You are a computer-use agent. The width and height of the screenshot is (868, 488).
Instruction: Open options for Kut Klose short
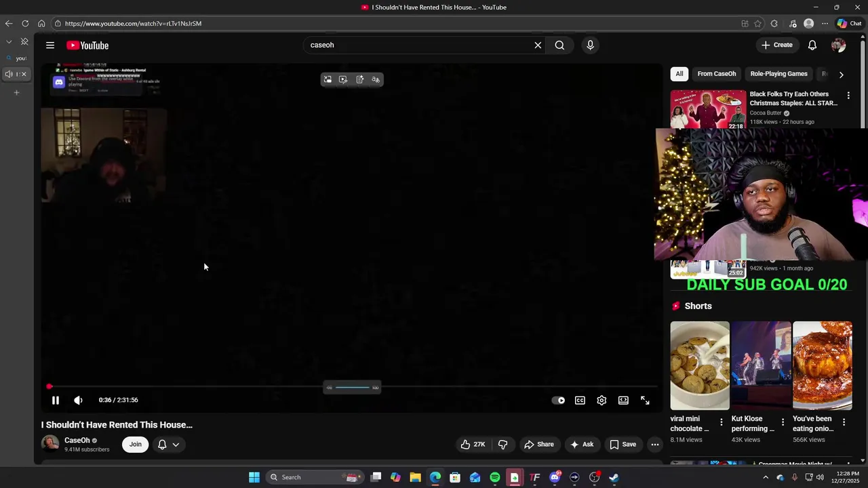(x=783, y=422)
